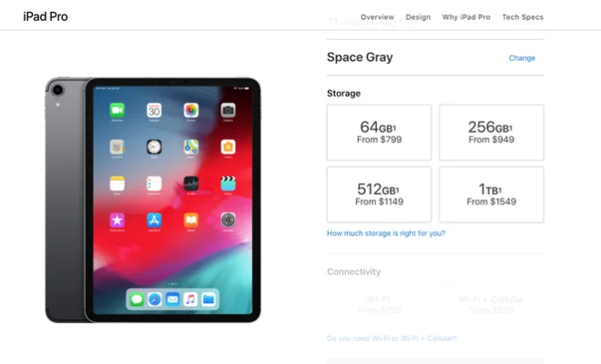The image size is (601, 364).
Task: Go to Why iPad Pro section
Action: point(466,17)
